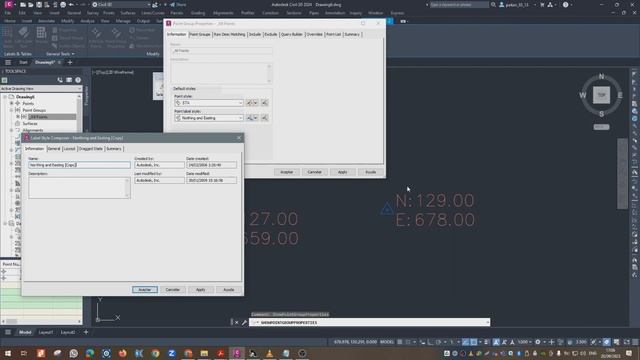Open the Civil 3D application menu logo
Viewport: 640px width, 360px height.
point(8,4)
